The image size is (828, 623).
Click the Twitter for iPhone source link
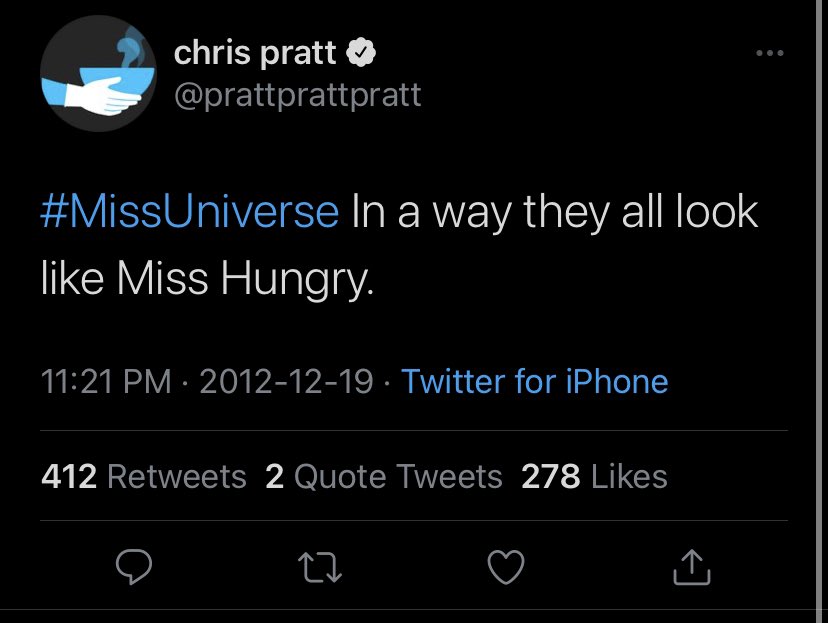tap(534, 381)
